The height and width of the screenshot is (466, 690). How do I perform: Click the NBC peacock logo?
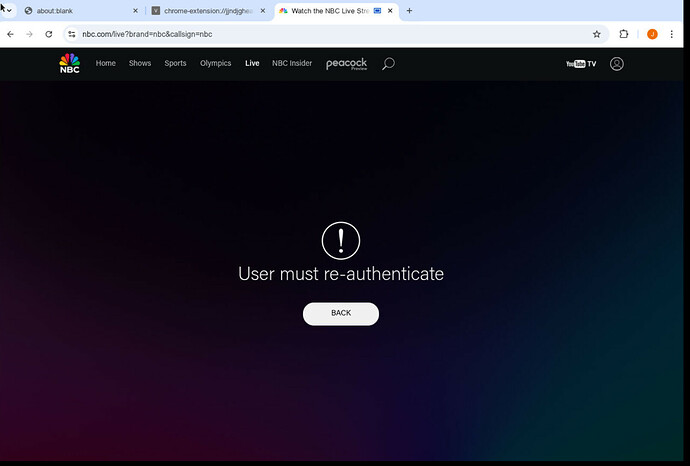[x=69, y=64]
